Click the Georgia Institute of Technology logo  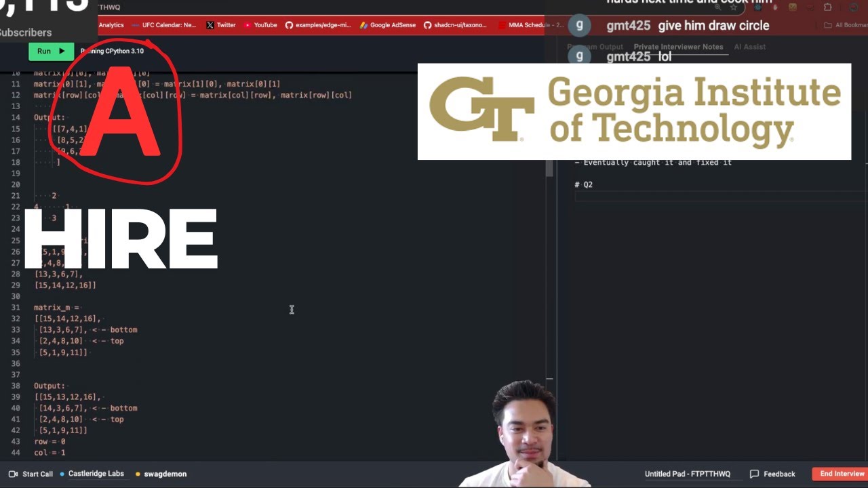pyautogui.click(x=634, y=112)
